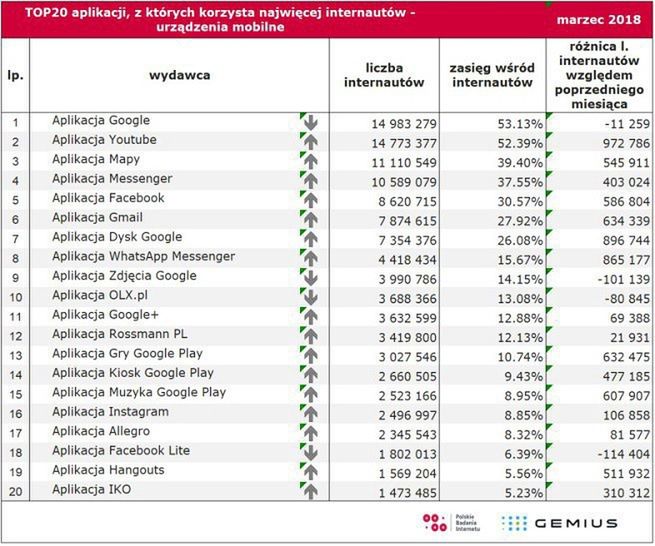Click the user count 14 773 377
This screenshot has width=655, height=546.
404,144
